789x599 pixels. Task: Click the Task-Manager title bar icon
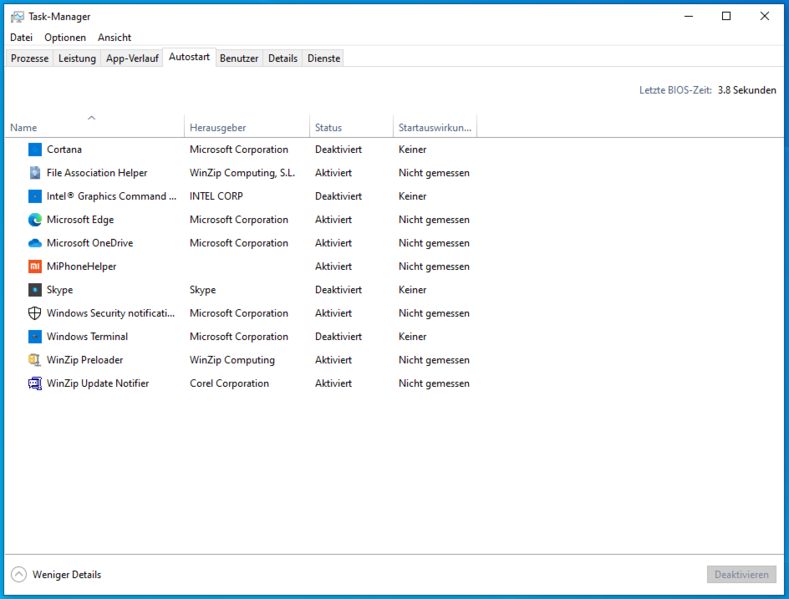click(x=17, y=16)
